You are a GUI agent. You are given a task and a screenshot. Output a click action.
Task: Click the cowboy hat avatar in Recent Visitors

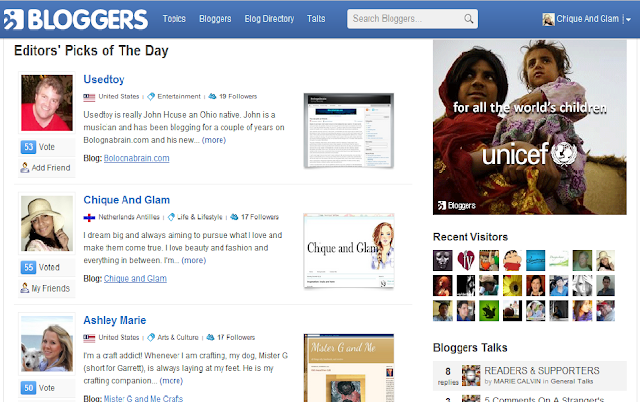click(489, 285)
